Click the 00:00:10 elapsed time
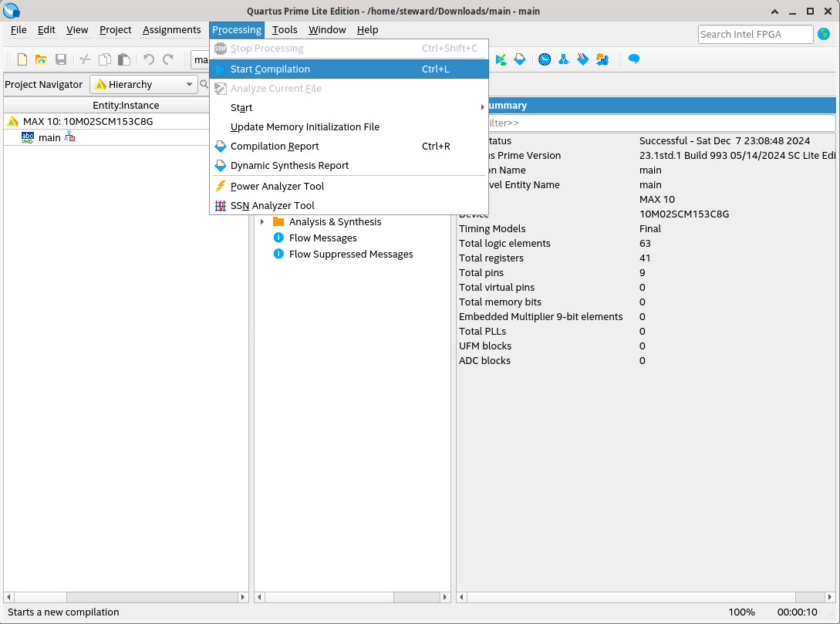 [x=797, y=612]
